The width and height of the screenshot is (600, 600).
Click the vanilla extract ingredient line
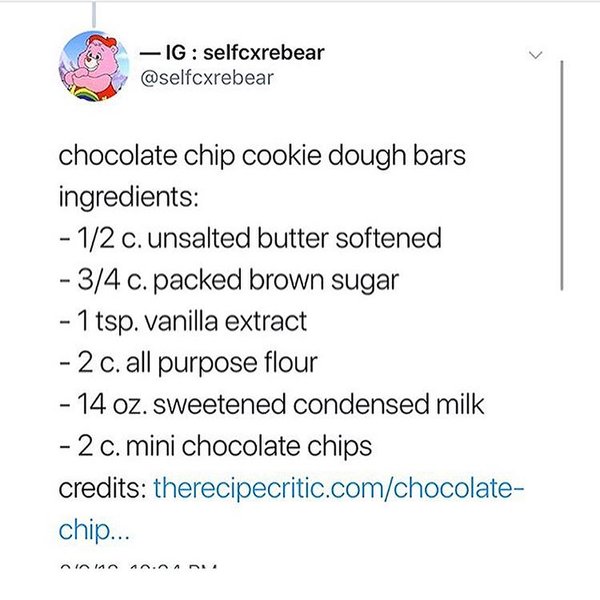pos(182,322)
